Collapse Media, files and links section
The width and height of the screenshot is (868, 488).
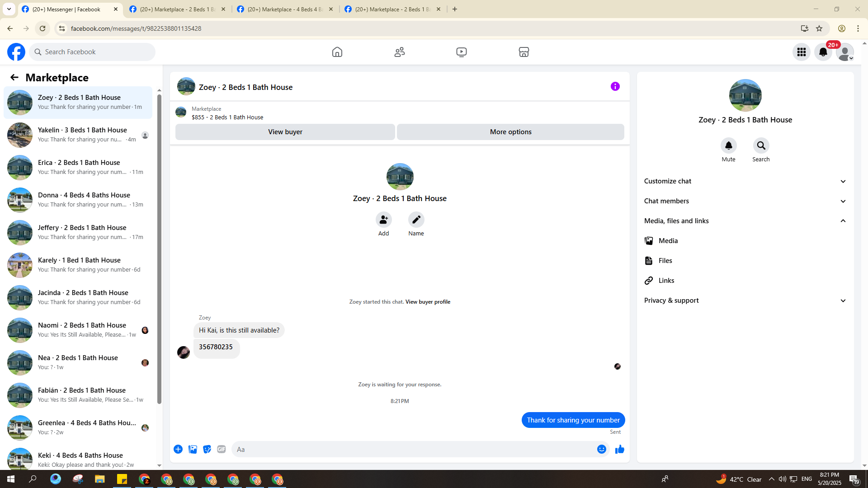click(745, 221)
